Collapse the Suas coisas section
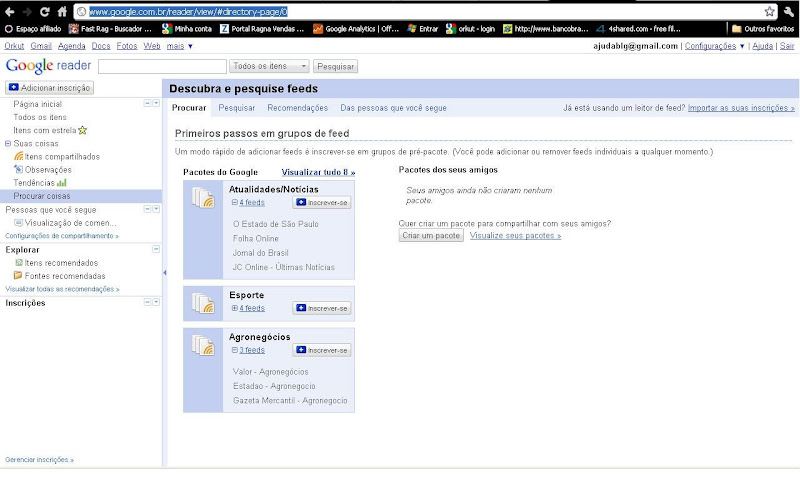This screenshot has height=484, width=800. pos(8,143)
